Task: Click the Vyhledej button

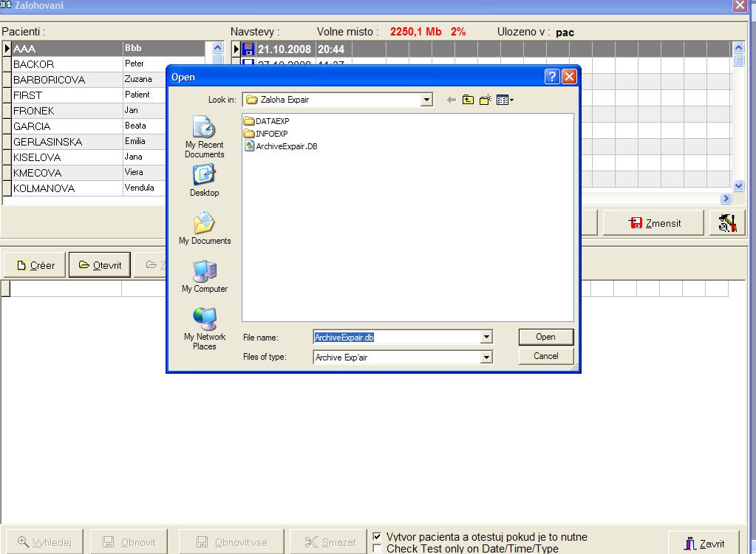Action: tap(44, 542)
